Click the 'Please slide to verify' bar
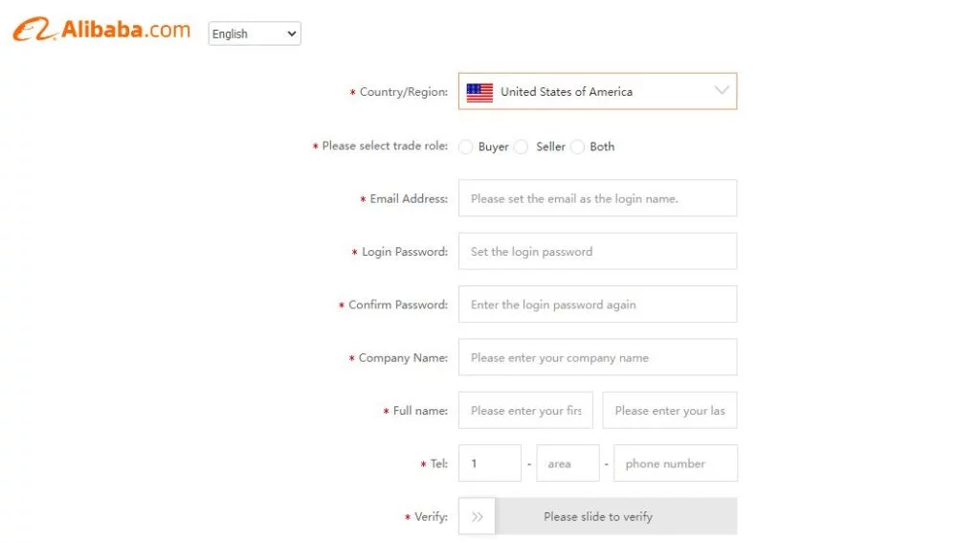The width and height of the screenshot is (980, 543). pyautogui.click(x=617, y=516)
